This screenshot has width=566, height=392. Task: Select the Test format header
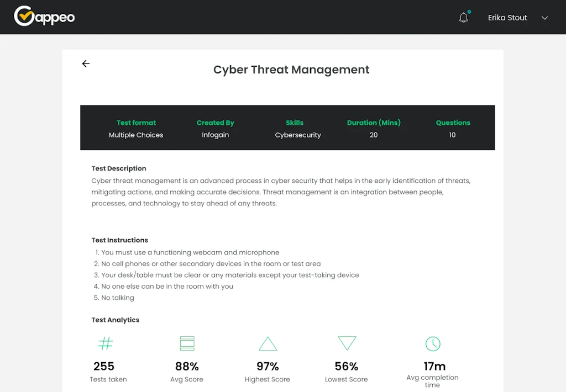tap(136, 123)
